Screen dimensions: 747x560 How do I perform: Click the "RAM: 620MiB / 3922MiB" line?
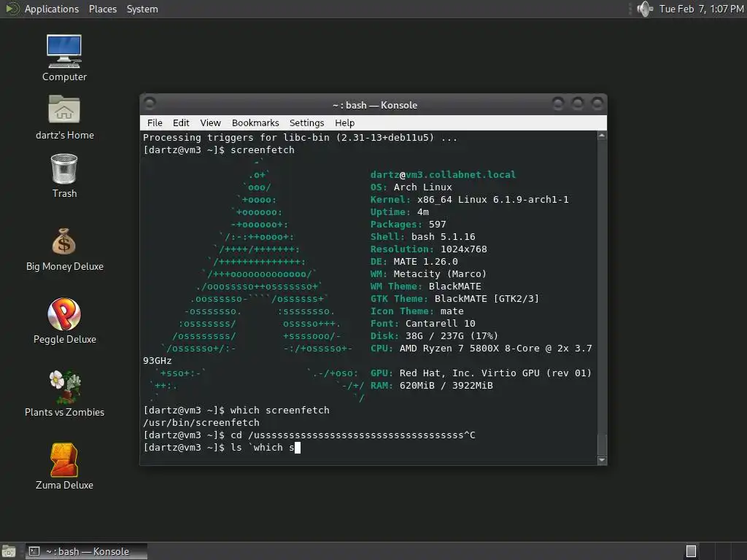(432, 385)
